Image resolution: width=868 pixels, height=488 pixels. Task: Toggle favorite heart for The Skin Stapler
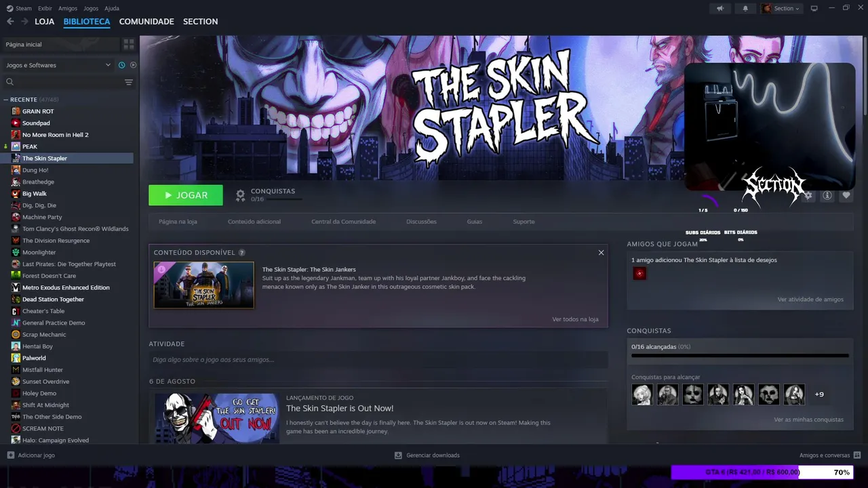pos(846,195)
